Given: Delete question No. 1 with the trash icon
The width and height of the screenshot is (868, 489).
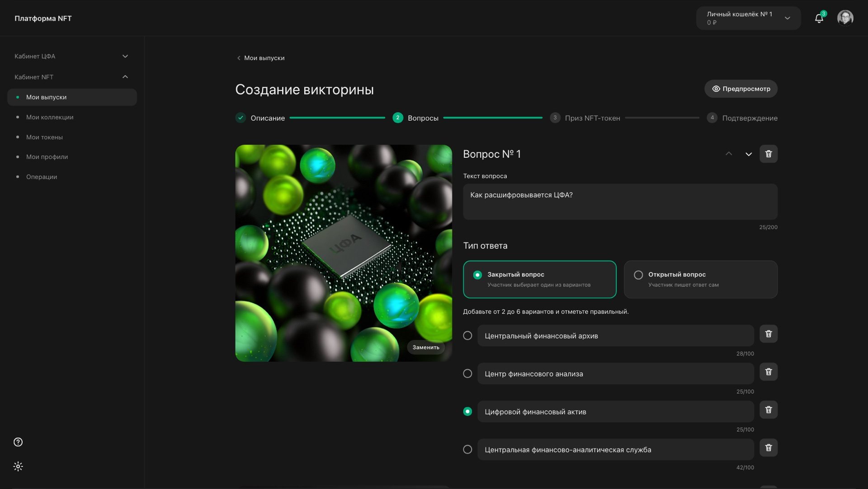Looking at the screenshot, I should 768,154.
